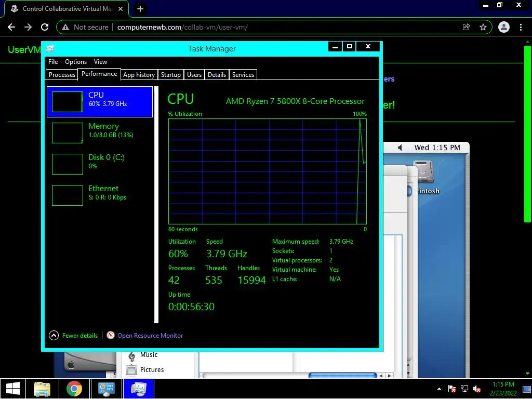
Task: Click the Task Manager title bar icon
Action: coord(50,49)
